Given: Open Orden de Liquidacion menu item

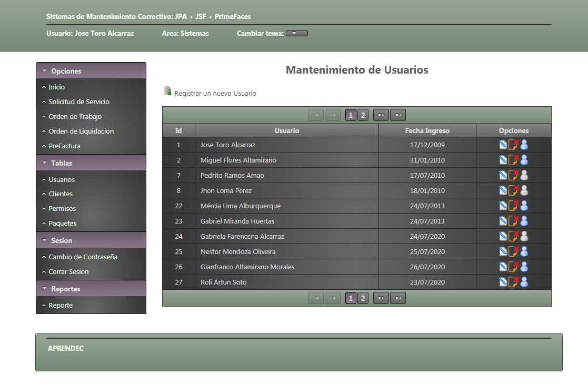Looking at the screenshot, I should (81, 131).
